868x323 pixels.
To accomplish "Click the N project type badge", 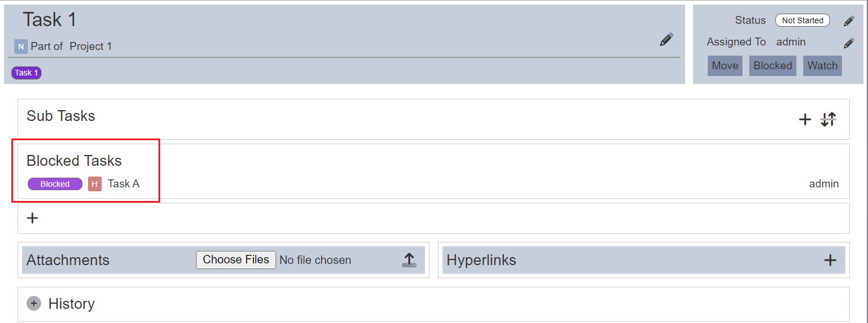I will (21, 47).
